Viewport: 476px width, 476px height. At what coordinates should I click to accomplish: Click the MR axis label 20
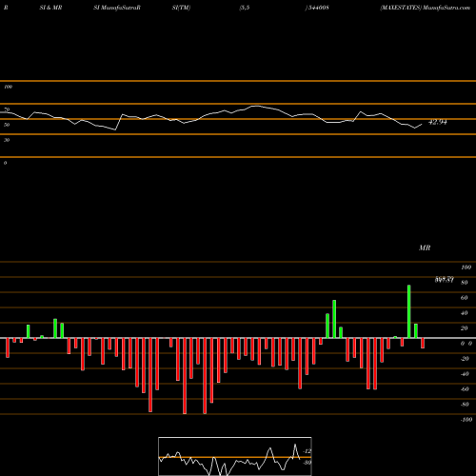click(464, 328)
